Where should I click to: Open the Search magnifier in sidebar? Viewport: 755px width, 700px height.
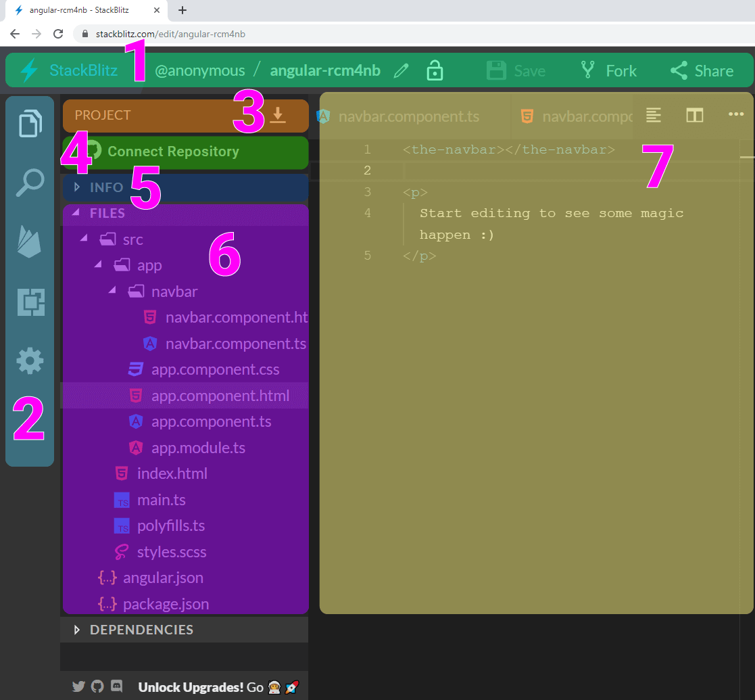(x=30, y=183)
